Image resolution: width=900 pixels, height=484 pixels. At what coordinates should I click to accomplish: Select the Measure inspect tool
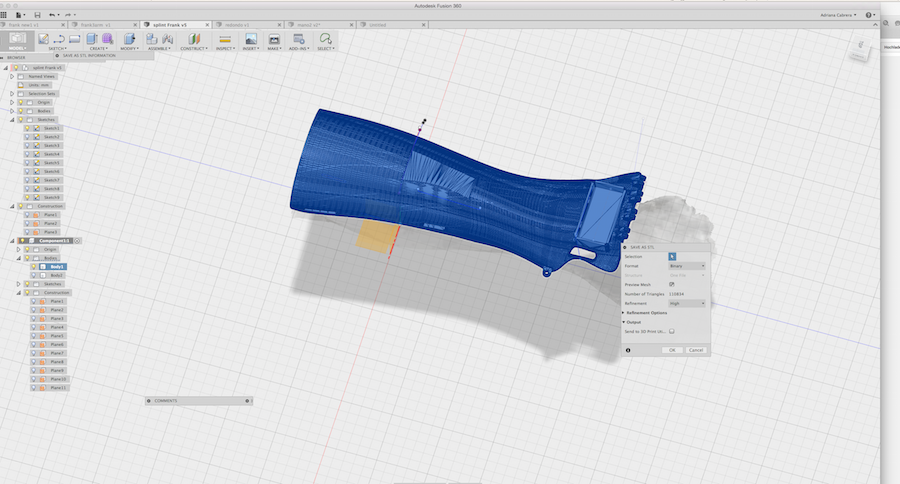click(225, 38)
